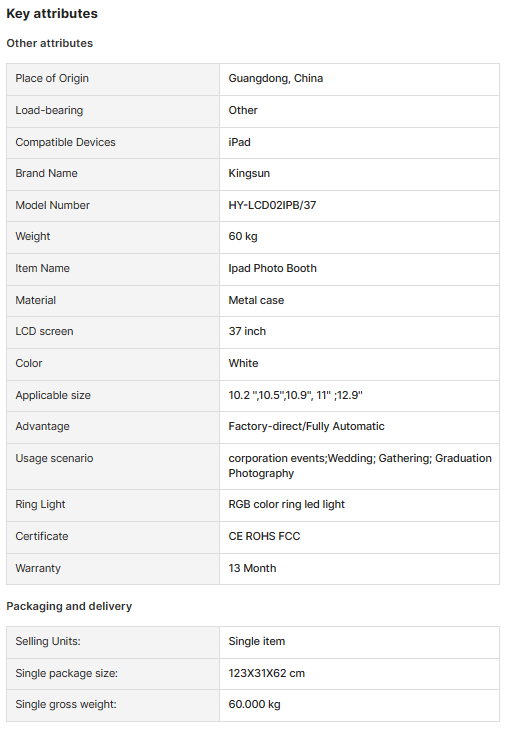515x734 pixels.
Task: Select model number HY-LCD02IPB/37 text
Action: (x=272, y=205)
